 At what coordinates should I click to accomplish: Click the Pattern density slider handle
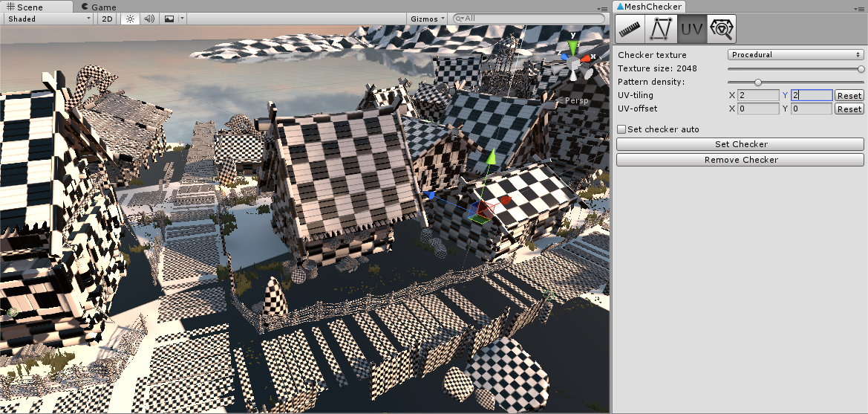tap(758, 82)
